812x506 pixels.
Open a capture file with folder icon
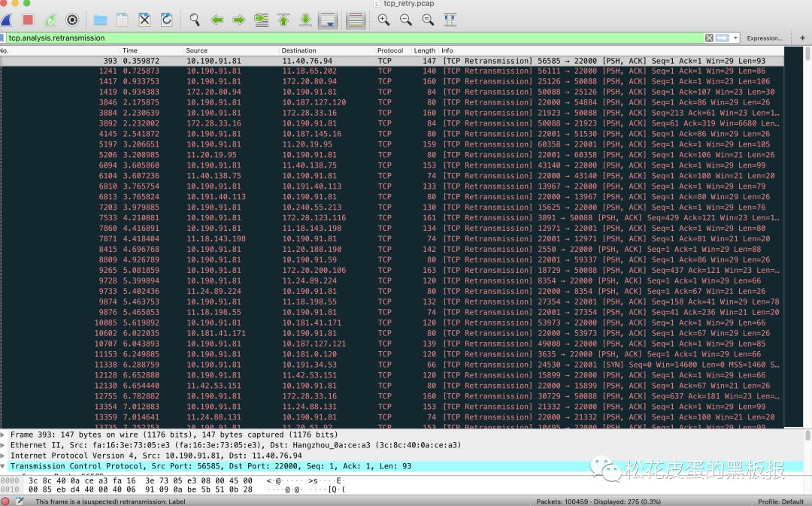click(100, 20)
